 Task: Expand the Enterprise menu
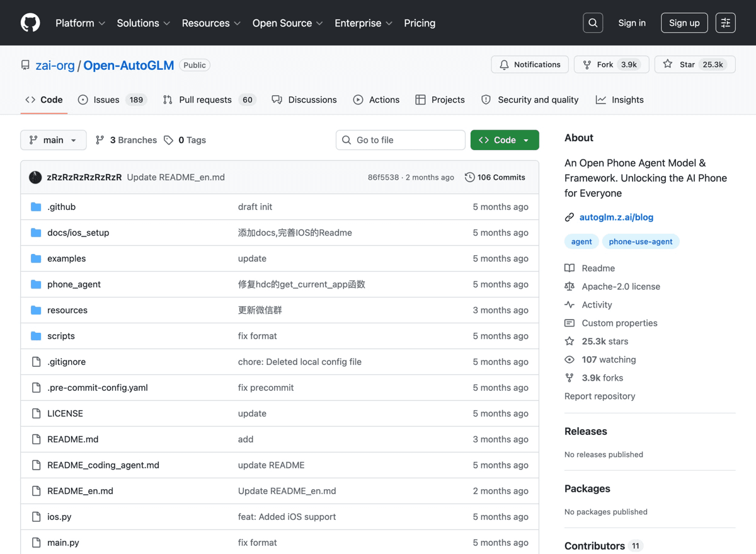point(364,23)
